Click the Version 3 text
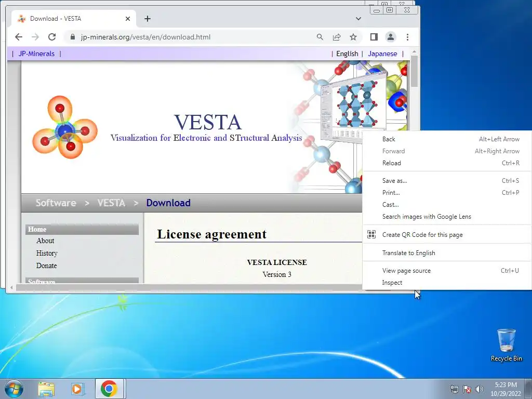532x399 pixels. 277,274
